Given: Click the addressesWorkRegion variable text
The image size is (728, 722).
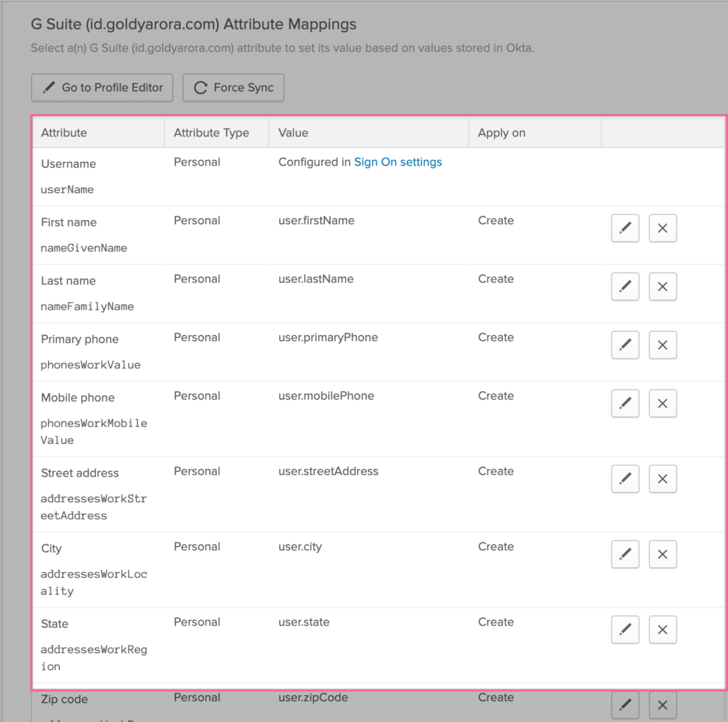Looking at the screenshot, I should [94, 658].
